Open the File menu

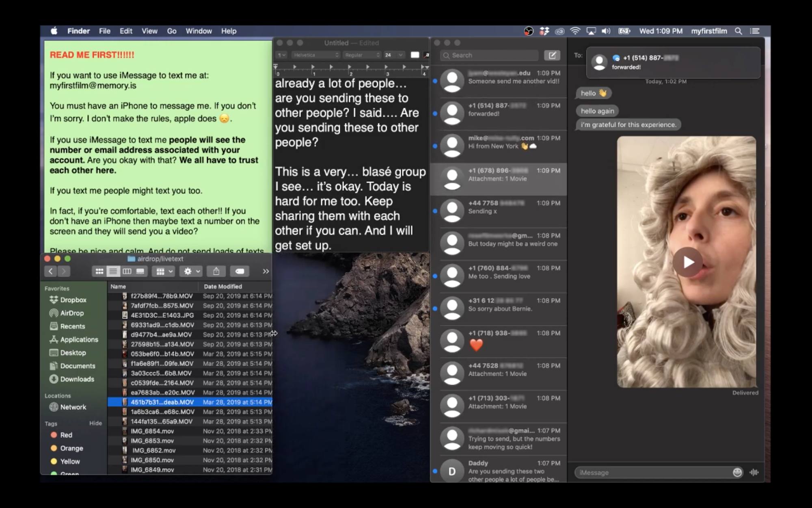[x=104, y=31]
